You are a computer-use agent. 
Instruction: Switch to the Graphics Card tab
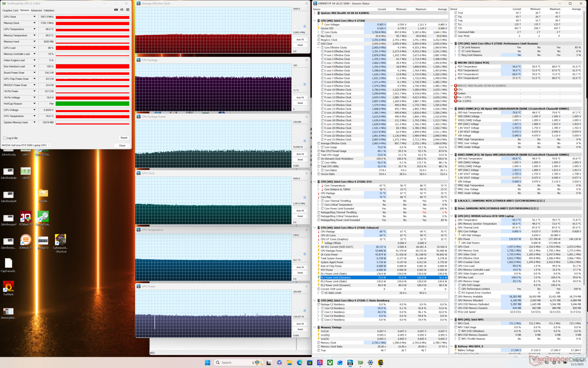click(x=10, y=10)
